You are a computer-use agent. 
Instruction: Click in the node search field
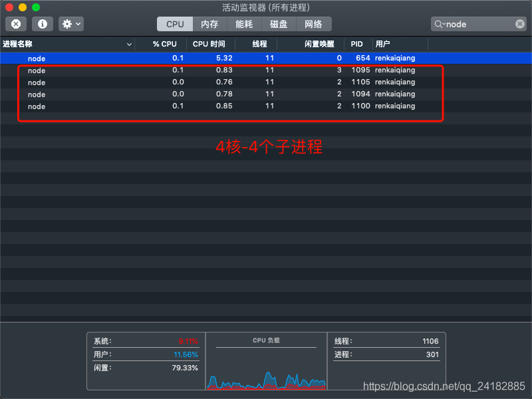click(x=478, y=24)
